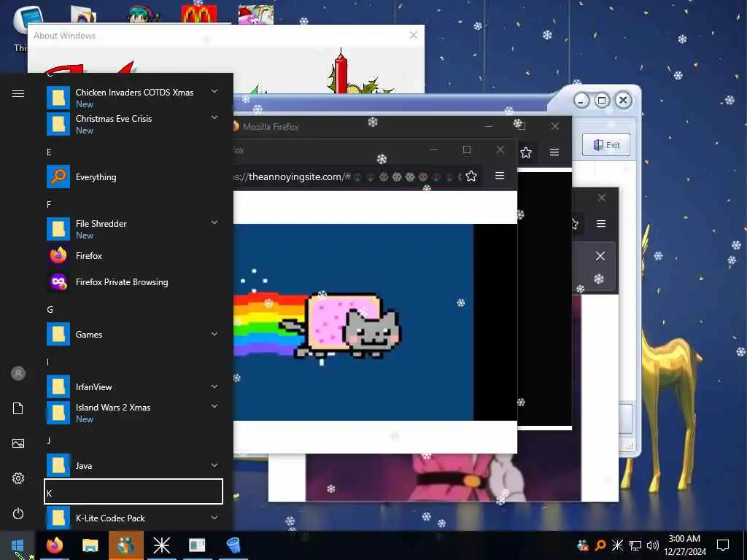Expand the Java folder
747x560 pixels.
pyautogui.click(x=214, y=465)
